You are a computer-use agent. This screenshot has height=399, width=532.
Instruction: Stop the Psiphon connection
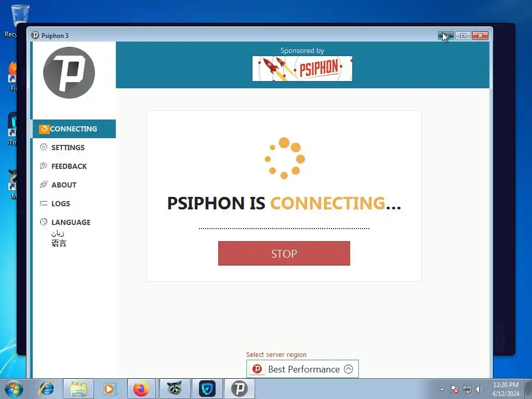[284, 254]
